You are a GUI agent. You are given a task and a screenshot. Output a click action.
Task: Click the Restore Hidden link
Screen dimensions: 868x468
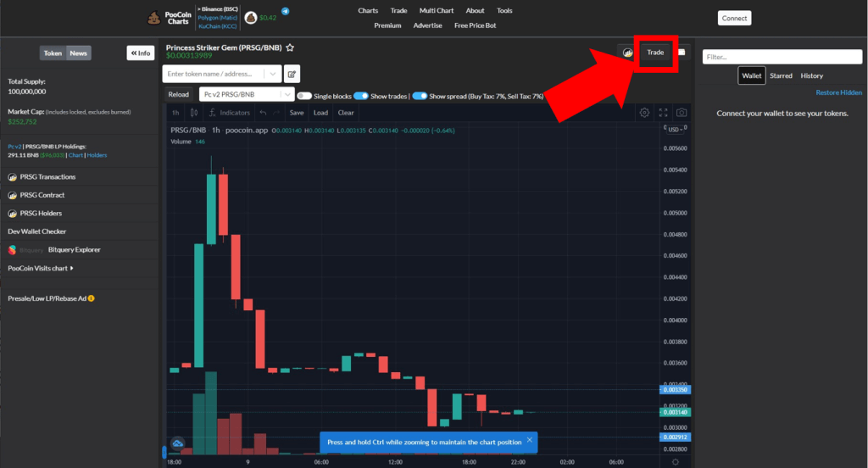(838, 92)
